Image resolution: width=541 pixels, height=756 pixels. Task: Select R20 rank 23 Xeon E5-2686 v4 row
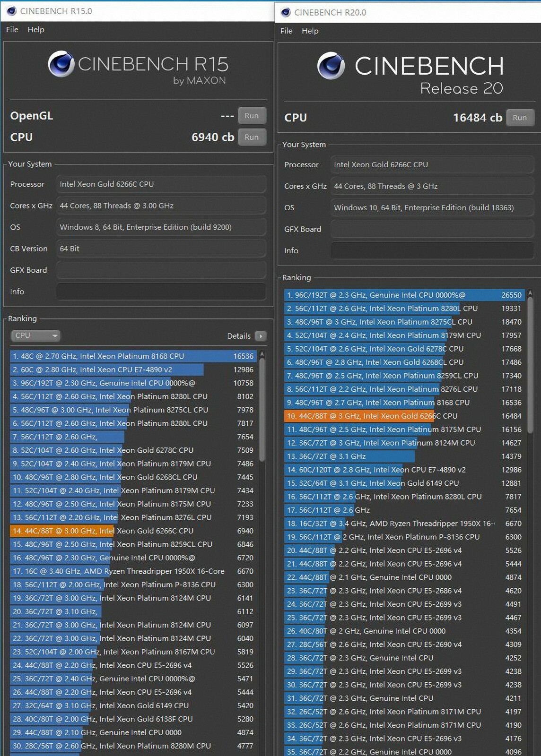(404, 591)
